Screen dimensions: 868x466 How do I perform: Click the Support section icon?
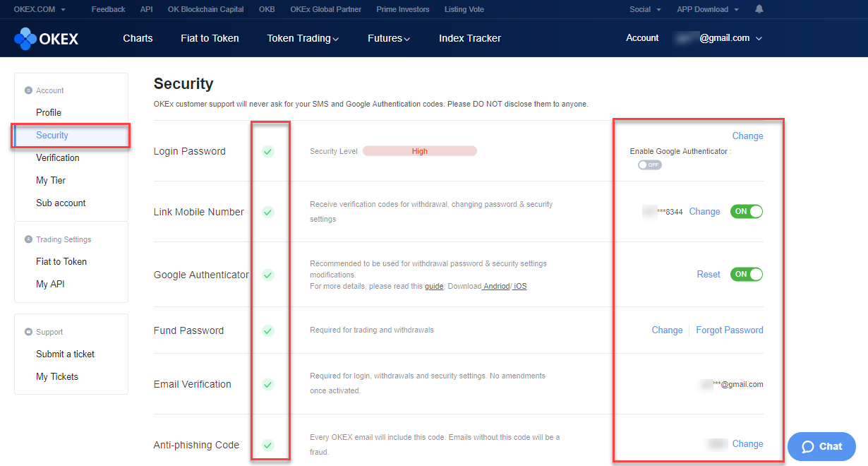point(28,332)
